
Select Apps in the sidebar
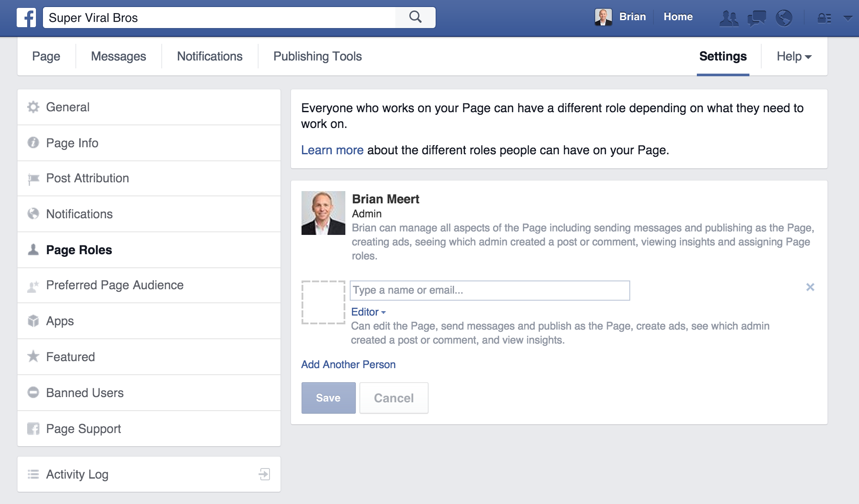pyautogui.click(x=149, y=321)
